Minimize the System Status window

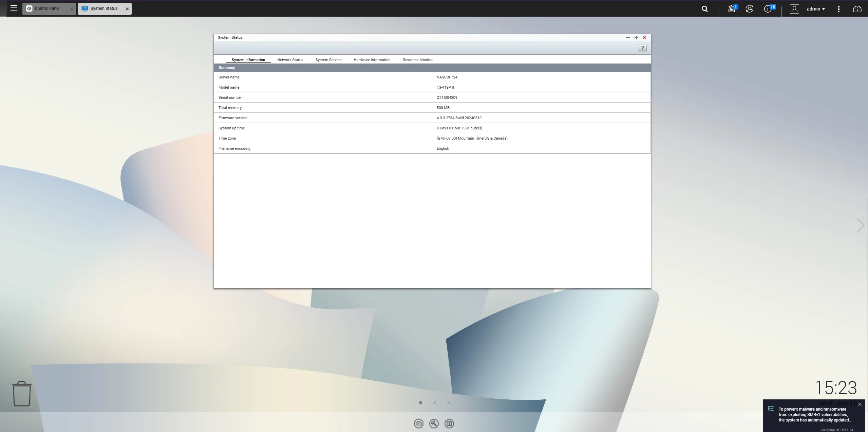(628, 38)
